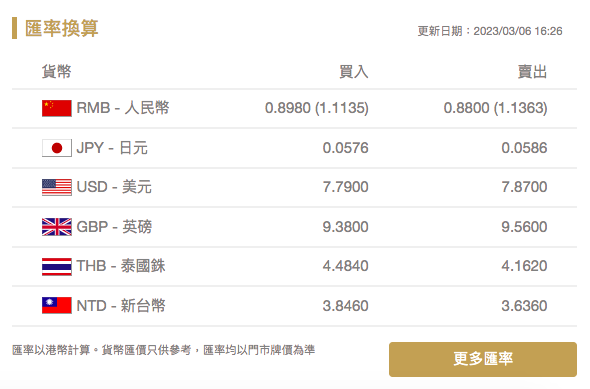Select the RMB - 人民幣 currency label
590x389 pixels.
(x=123, y=108)
